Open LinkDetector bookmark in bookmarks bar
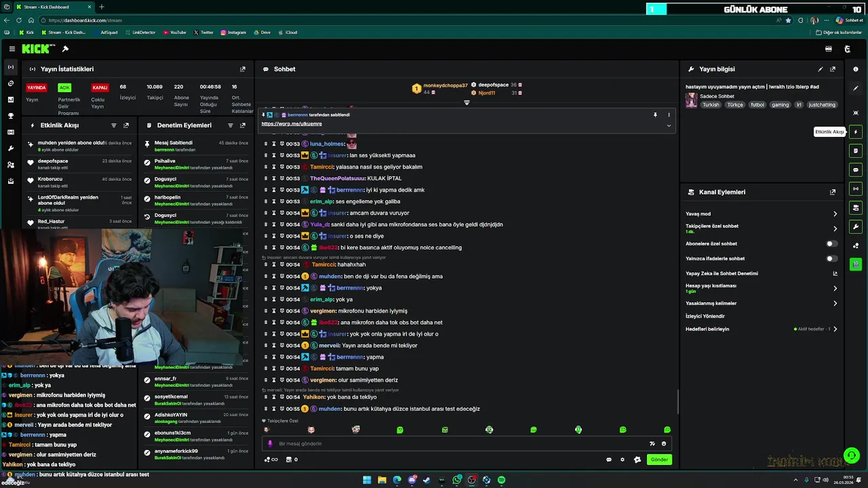This screenshot has width=868, height=488. (140, 33)
